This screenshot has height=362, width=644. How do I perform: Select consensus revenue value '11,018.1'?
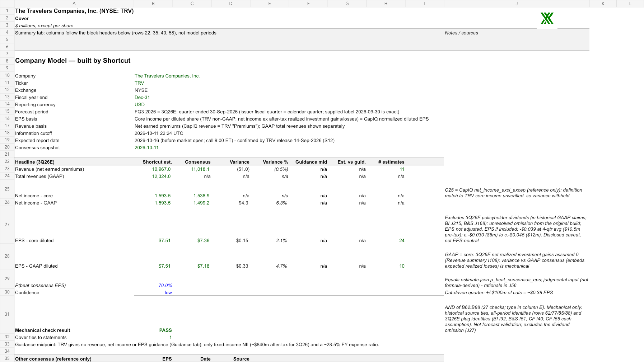point(200,169)
